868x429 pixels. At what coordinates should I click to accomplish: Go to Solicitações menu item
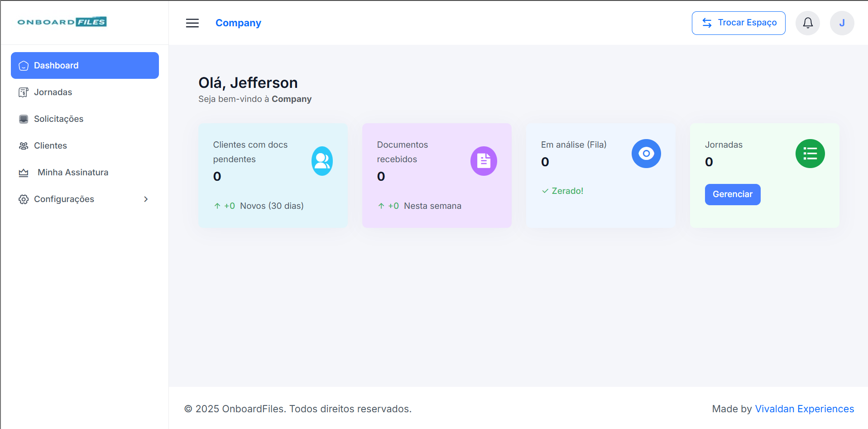(58, 119)
